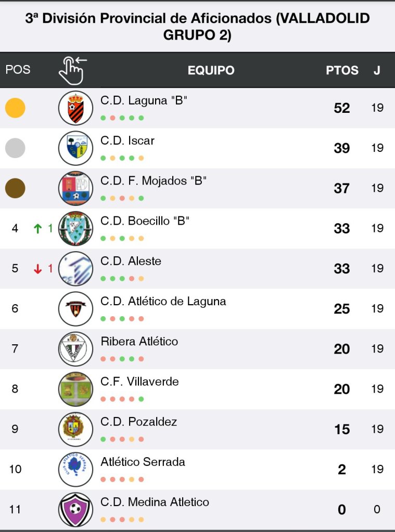Open the C.D. Pozaldez team name

click(138, 422)
